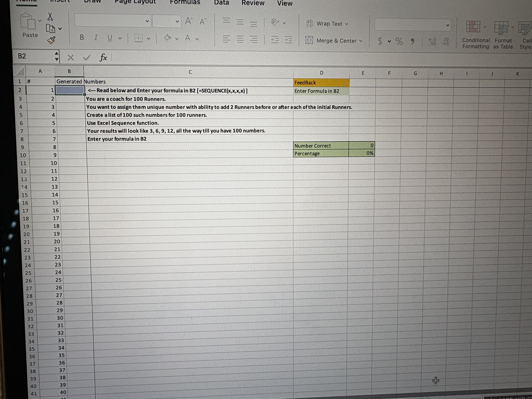Click the Font Color A icon
This screenshot has height=399, width=532.
188,38
